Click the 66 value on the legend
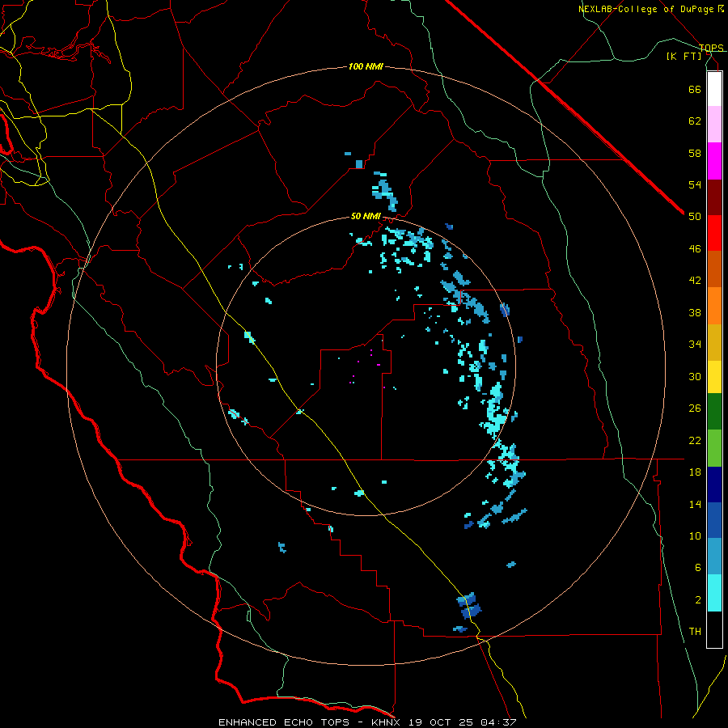This screenshot has width=728, height=728. tap(695, 89)
